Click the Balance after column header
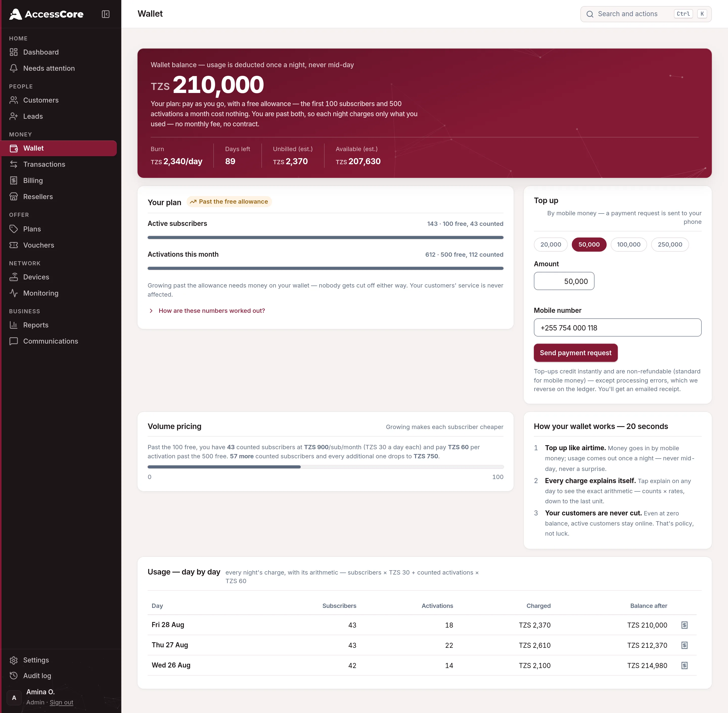This screenshot has height=713, width=728. click(x=649, y=606)
